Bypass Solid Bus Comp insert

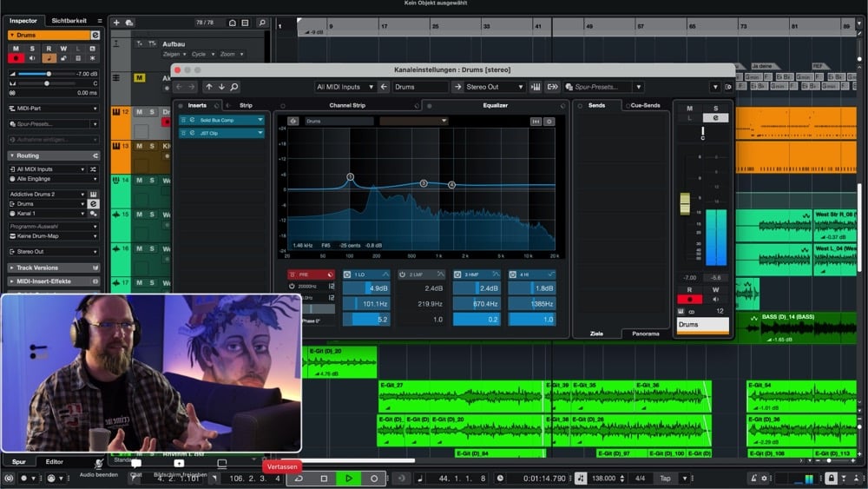(x=183, y=120)
